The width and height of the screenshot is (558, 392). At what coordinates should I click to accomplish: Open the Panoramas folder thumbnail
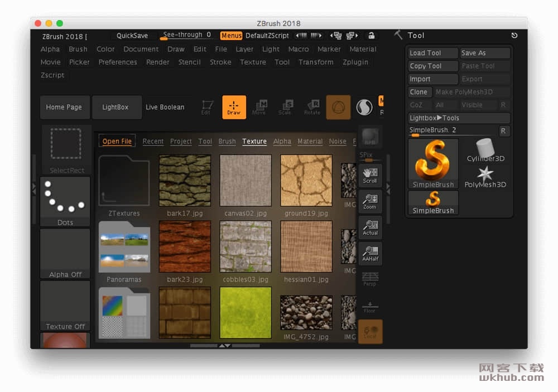124,246
